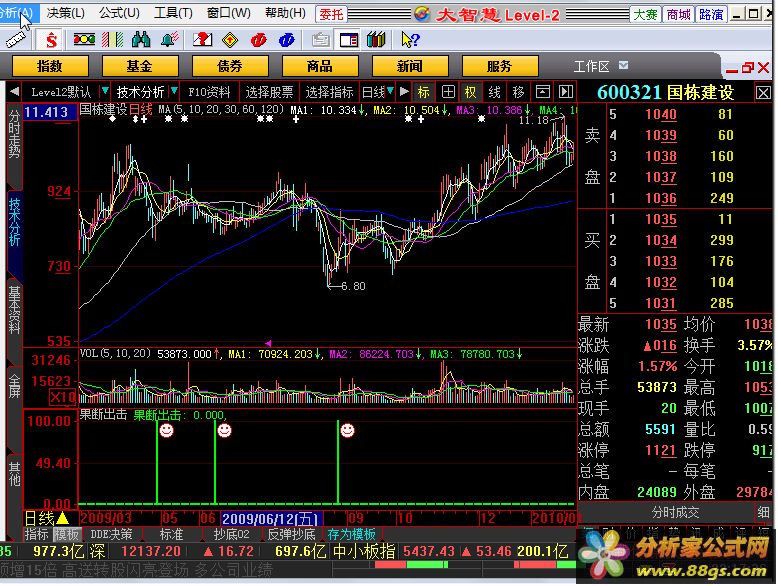Click the crosshair grid icon in chart toolbar
Viewport: 778px width, 586px height.
pyautogui.click(x=448, y=92)
